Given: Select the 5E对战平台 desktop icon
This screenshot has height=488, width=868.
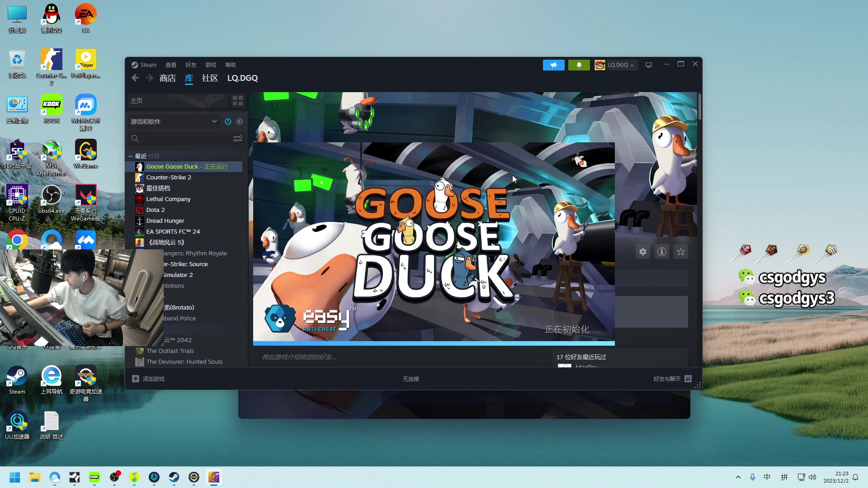Looking at the screenshot, I should click(x=17, y=154).
